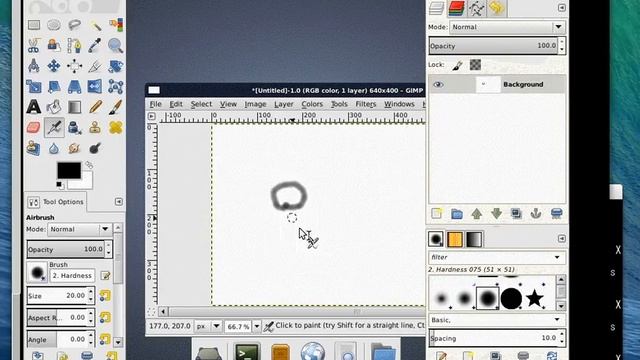The height and width of the screenshot is (360, 640).
Task: Select the Paintbrush tool
Action: (116, 107)
